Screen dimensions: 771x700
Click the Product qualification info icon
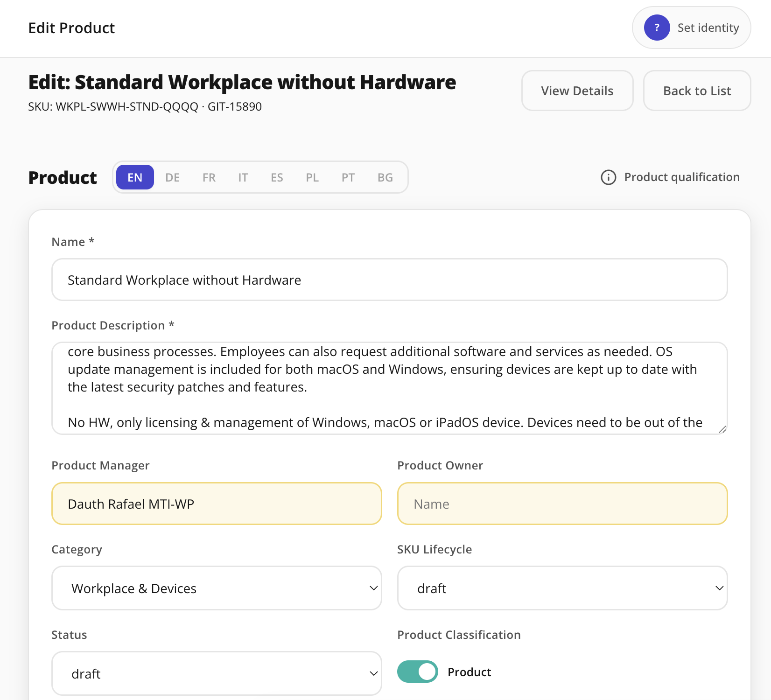(x=608, y=177)
